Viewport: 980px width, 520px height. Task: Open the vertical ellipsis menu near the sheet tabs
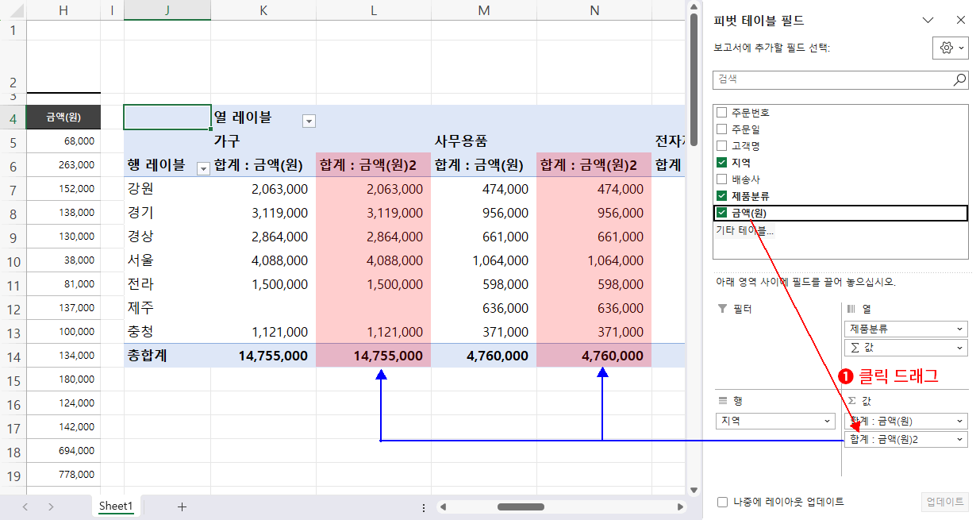tap(423, 507)
